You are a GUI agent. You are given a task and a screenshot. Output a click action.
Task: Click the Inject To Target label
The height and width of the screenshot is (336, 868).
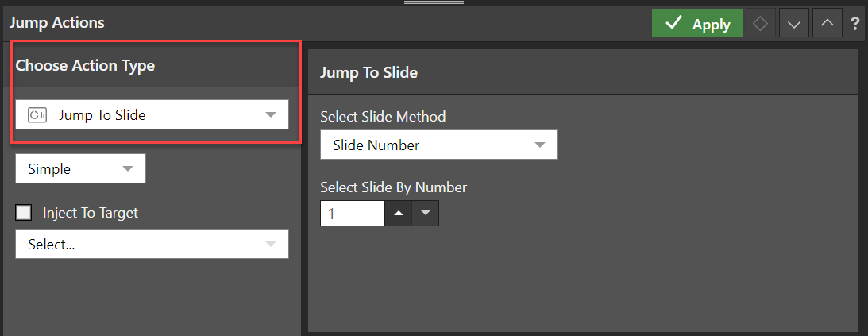[x=90, y=212]
